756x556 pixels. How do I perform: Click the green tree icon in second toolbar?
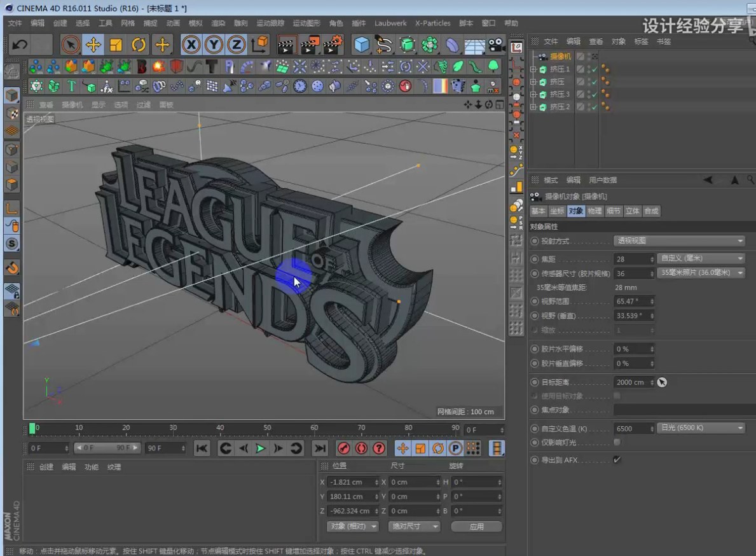(x=493, y=66)
